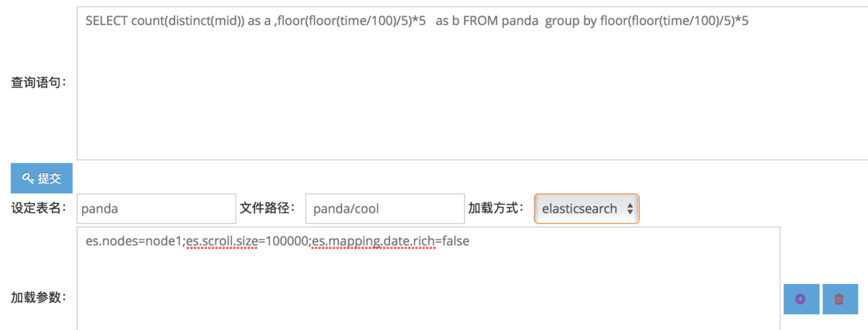Click inside the SQL query text area
This screenshot has height=330, width=868.
coord(472,82)
